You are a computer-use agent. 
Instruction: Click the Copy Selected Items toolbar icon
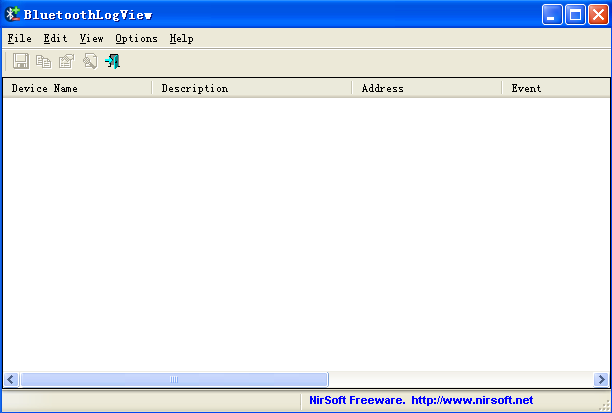(x=43, y=62)
